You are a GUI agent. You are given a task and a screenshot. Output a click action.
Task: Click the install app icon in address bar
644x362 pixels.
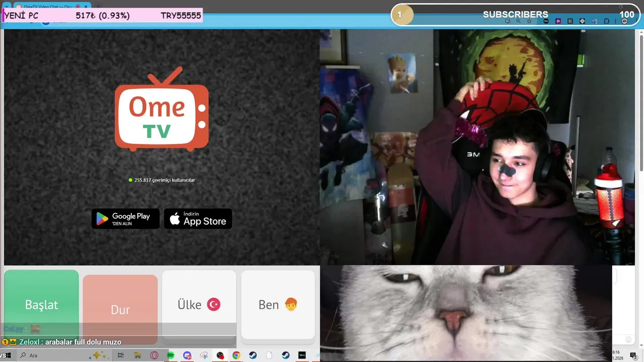[508, 21]
